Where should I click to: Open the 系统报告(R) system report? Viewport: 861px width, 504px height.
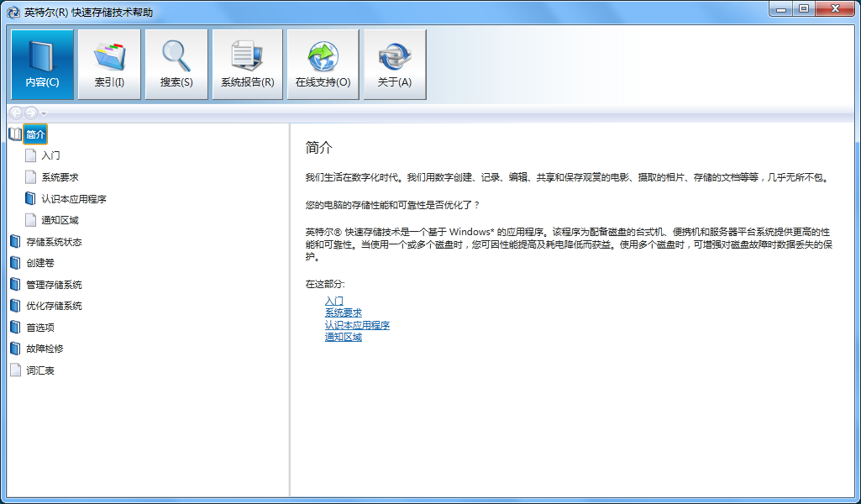click(248, 65)
